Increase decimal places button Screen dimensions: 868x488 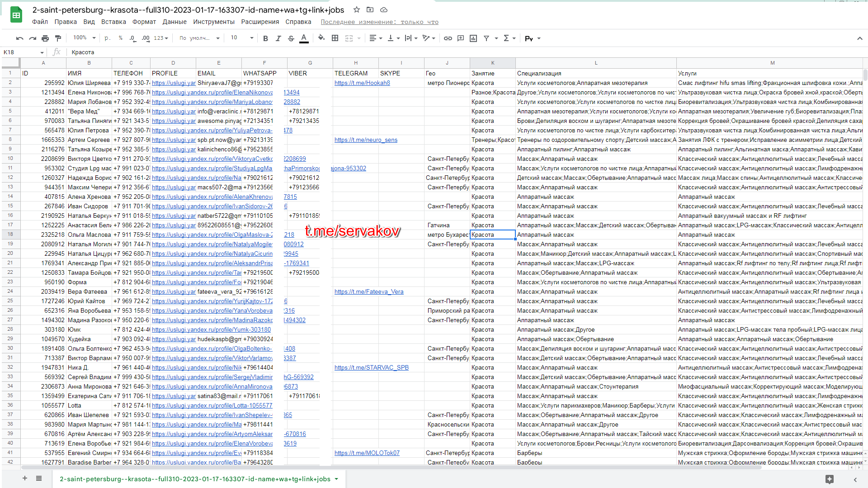146,38
